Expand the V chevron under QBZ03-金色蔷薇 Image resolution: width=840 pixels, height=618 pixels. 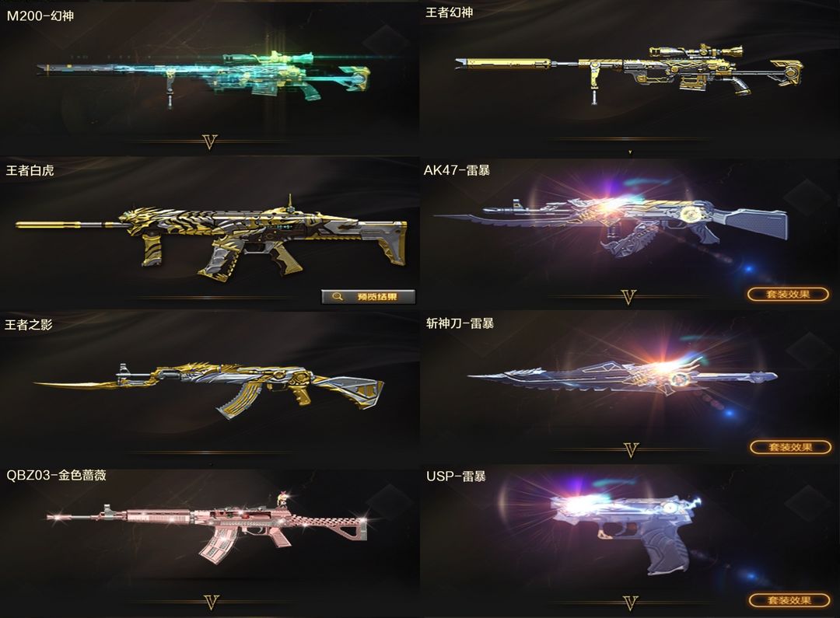211,602
